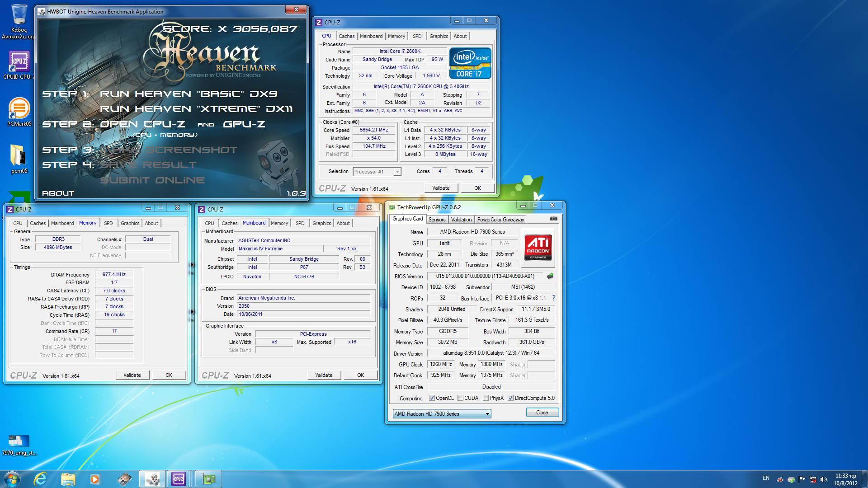This screenshot has width=868, height=488.
Task: Click the ATI CrossFire Disabled field
Action: (491, 387)
